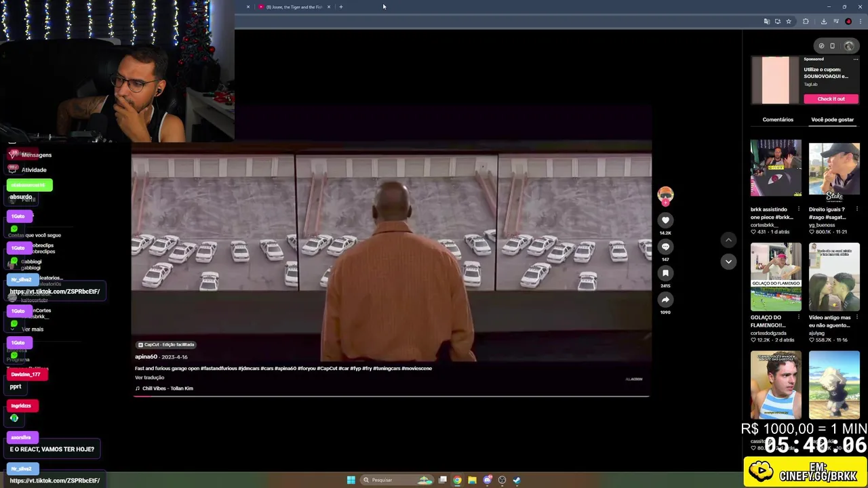
Task: Bookmark the video with the save icon
Action: point(665,273)
